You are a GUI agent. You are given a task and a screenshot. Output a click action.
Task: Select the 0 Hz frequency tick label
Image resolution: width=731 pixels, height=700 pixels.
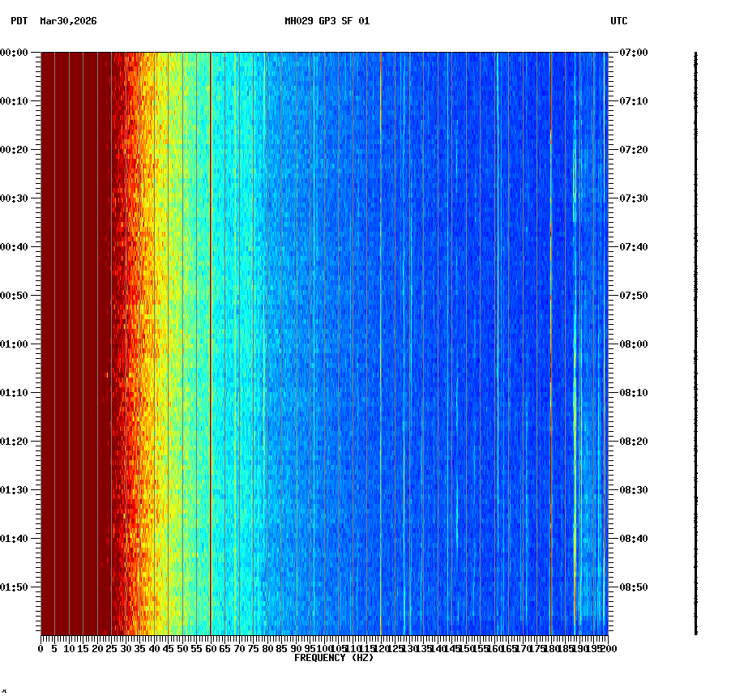tap(39, 648)
